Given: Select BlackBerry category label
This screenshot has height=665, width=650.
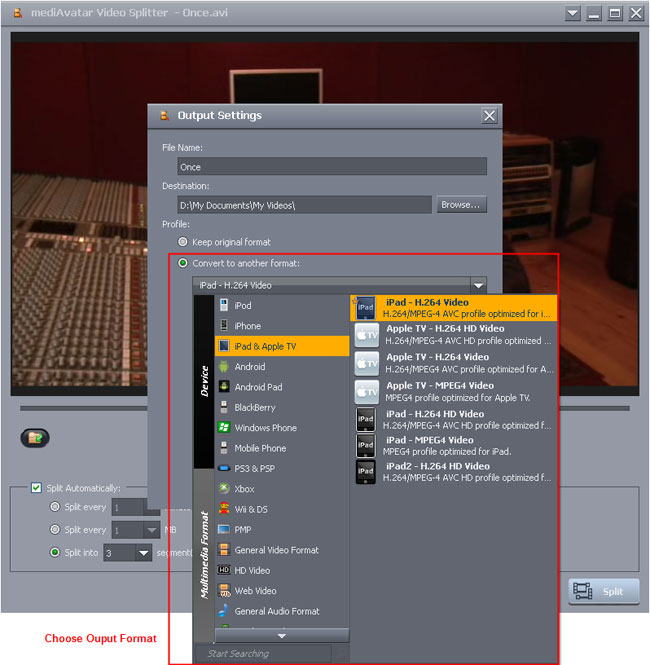Looking at the screenshot, I should tap(255, 408).
